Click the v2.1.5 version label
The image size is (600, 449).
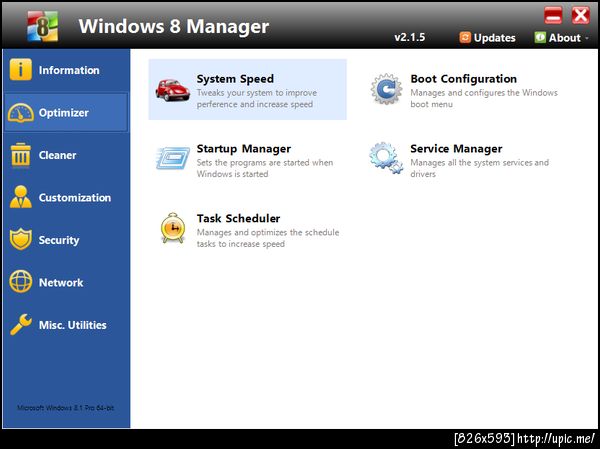409,37
